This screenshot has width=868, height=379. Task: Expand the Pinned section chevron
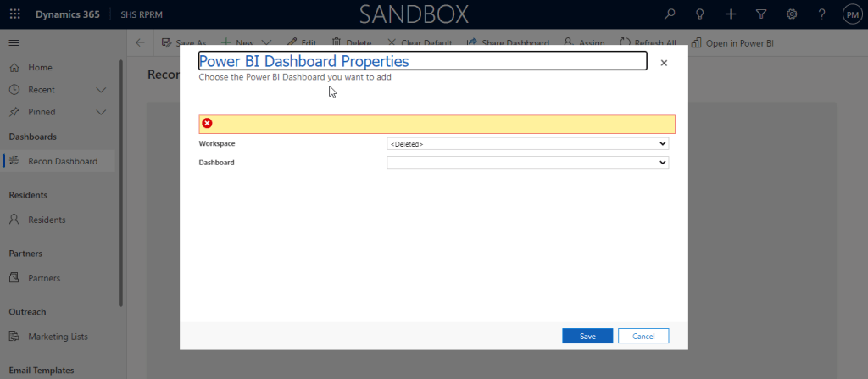click(x=101, y=112)
